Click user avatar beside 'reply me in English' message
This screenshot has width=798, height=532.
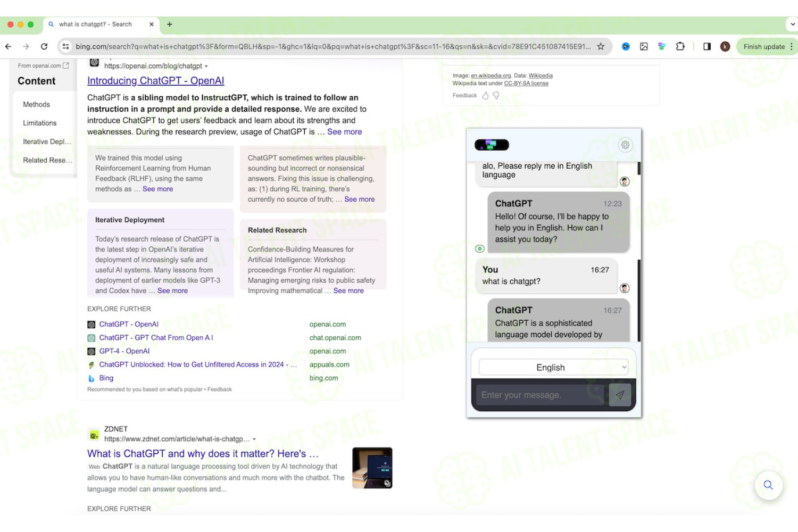[x=625, y=181]
